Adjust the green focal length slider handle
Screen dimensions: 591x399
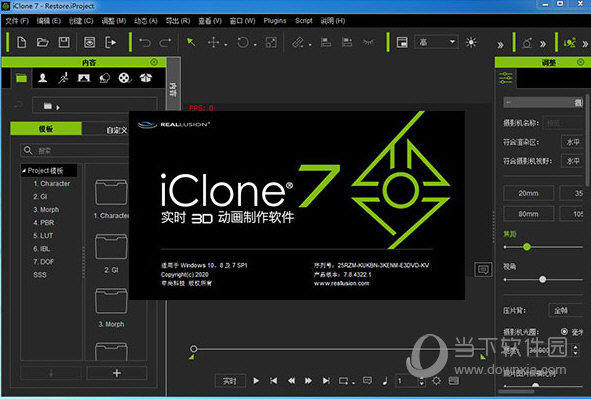pyautogui.click(x=527, y=247)
